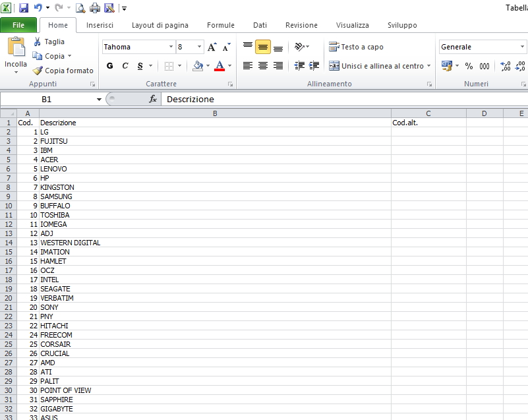Viewport: 528px width, 420px height.
Task: Open the underline style dropdown arrow
Action: [x=150, y=66]
